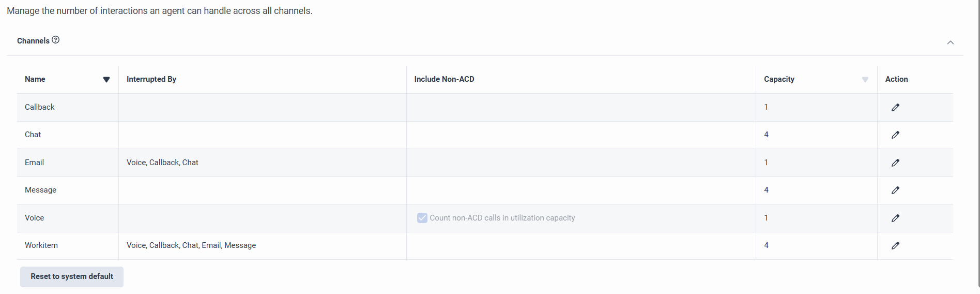Sort by Name column arrow
980x294 pixels.
[106, 79]
